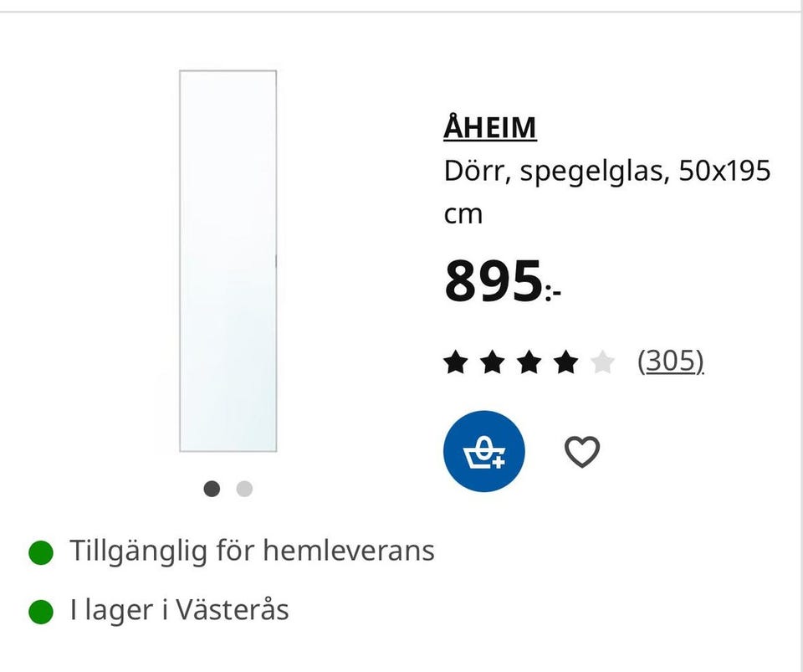Click the blue basket icon with plus sign

pos(483,450)
